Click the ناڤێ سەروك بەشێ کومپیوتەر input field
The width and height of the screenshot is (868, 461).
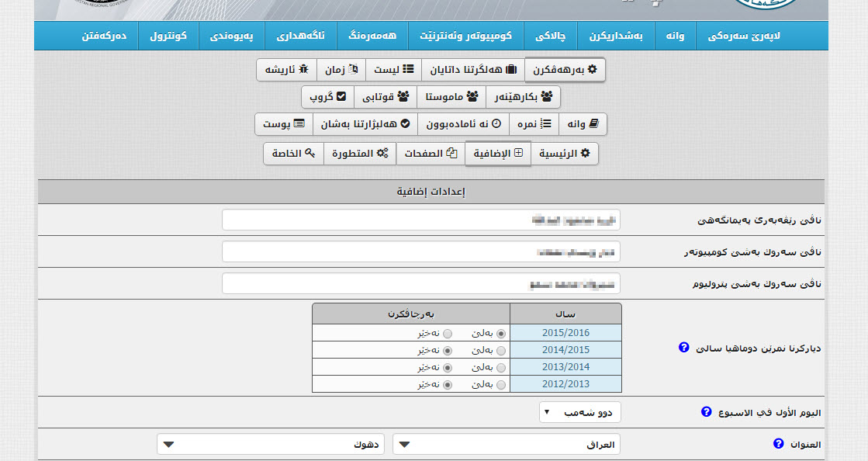click(421, 252)
